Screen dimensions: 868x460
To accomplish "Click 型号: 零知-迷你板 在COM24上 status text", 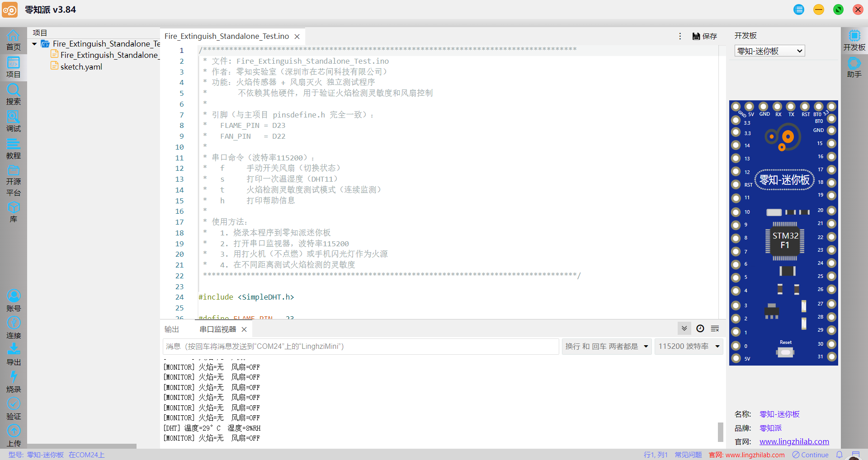I will tap(57, 455).
